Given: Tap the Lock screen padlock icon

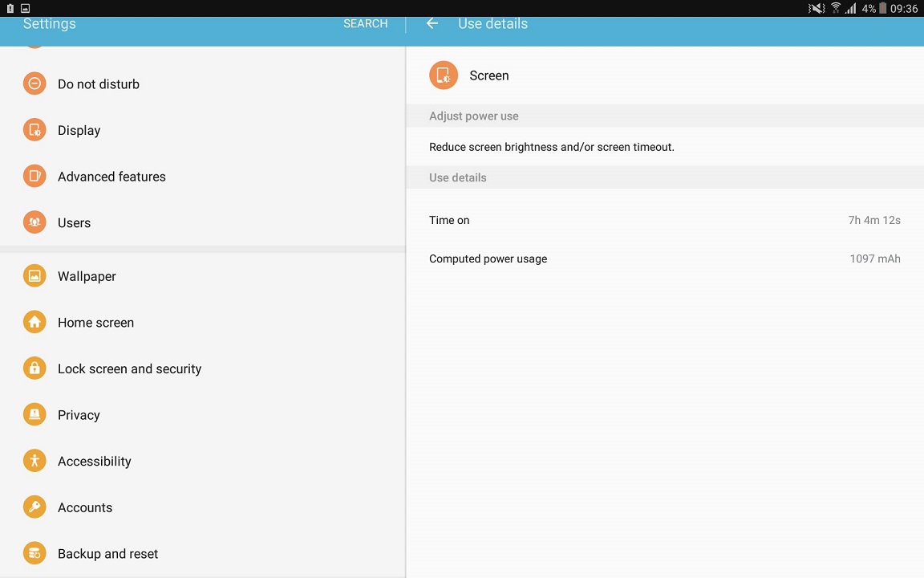Looking at the screenshot, I should point(34,368).
